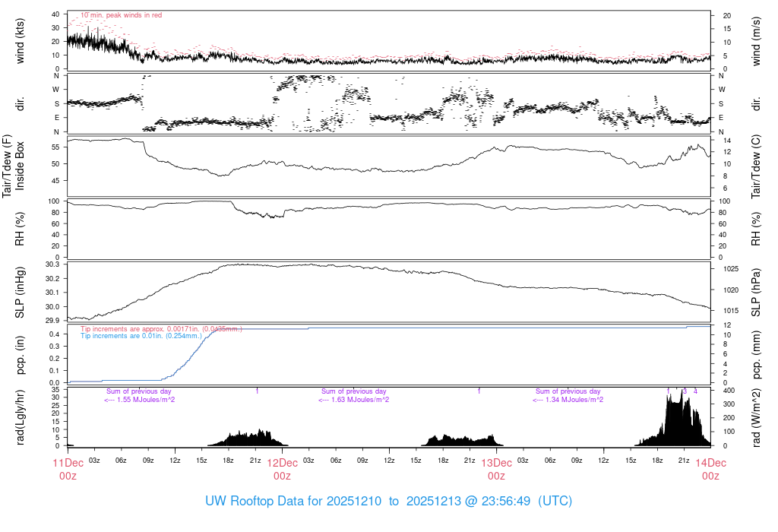
Task: Click the '30.1' tick on the SLP axis
Action: coord(52,293)
